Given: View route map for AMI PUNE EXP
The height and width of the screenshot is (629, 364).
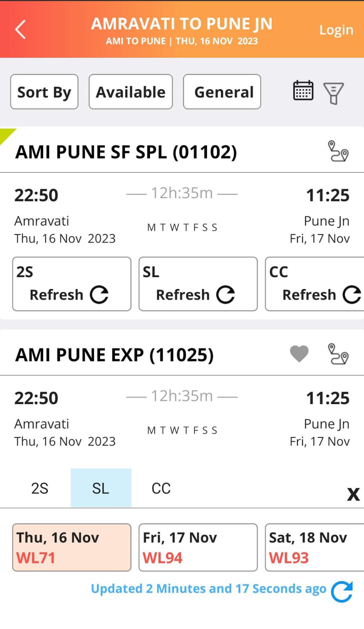Looking at the screenshot, I should 338,354.
